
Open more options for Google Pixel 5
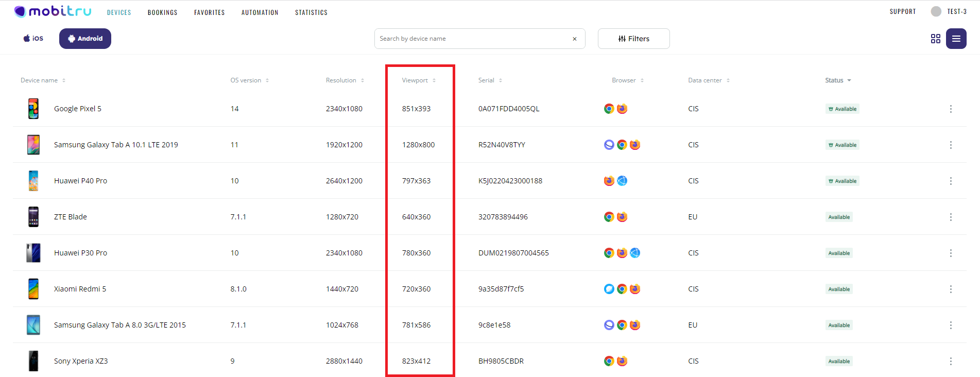951,109
